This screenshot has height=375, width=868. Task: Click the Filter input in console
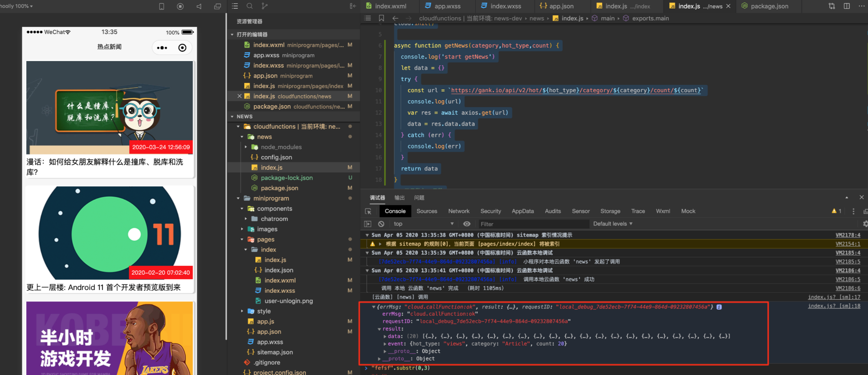(533, 224)
